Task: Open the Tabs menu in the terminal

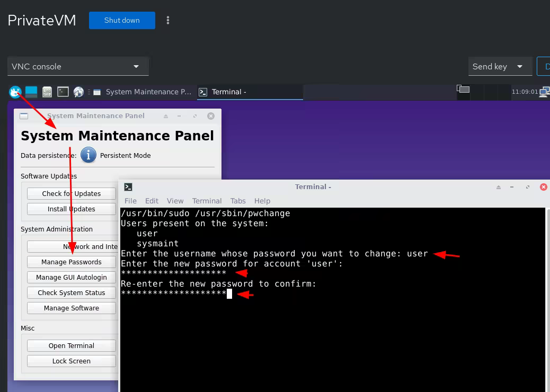Action: point(238,201)
